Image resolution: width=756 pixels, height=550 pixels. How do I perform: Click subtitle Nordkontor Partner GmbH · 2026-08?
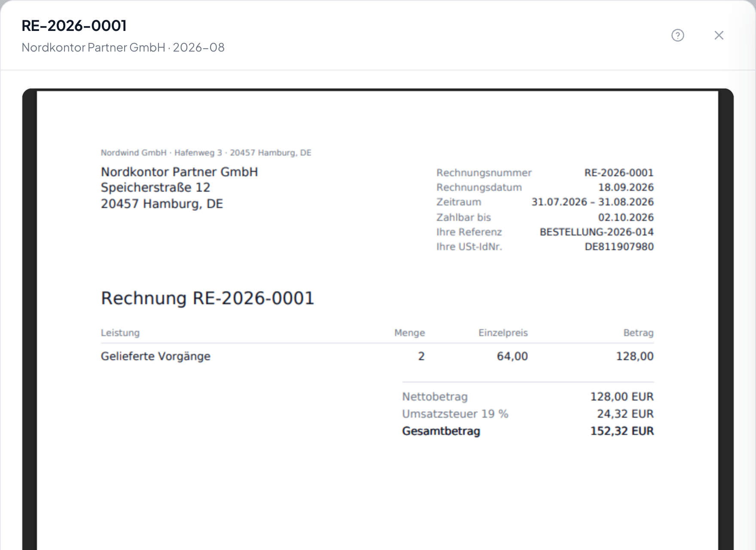pos(123,47)
